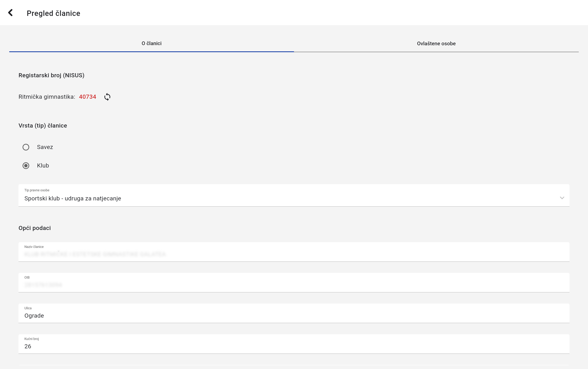Click the 'Registarski broj (NISUS)' heading
Viewport: 588px width, 369px height.
click(x=52, y=75)
